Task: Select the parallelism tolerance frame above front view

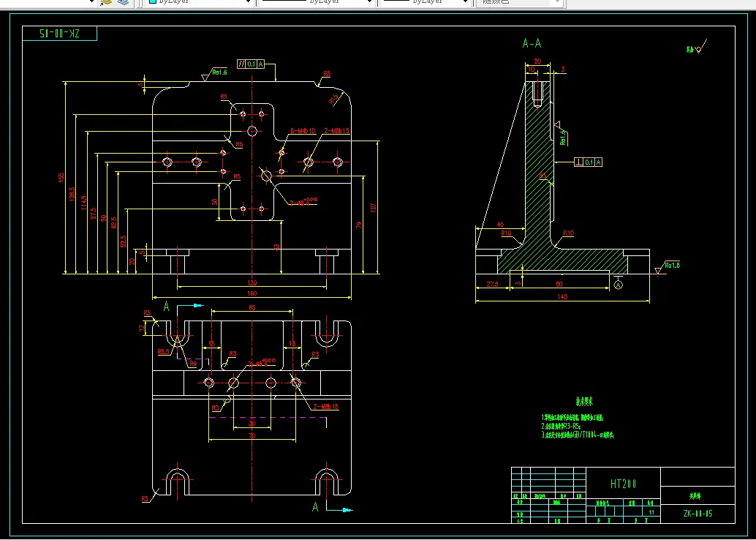Action: tap(251, 64)
